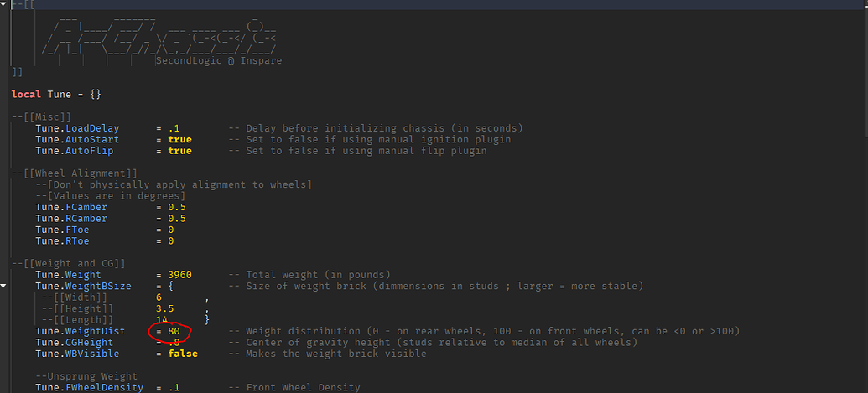The width and height of the screenshot is (868, 393).
Task: Collapse the header comment block fold arrow
Action: pyautogui.click(x=4, y=5)
